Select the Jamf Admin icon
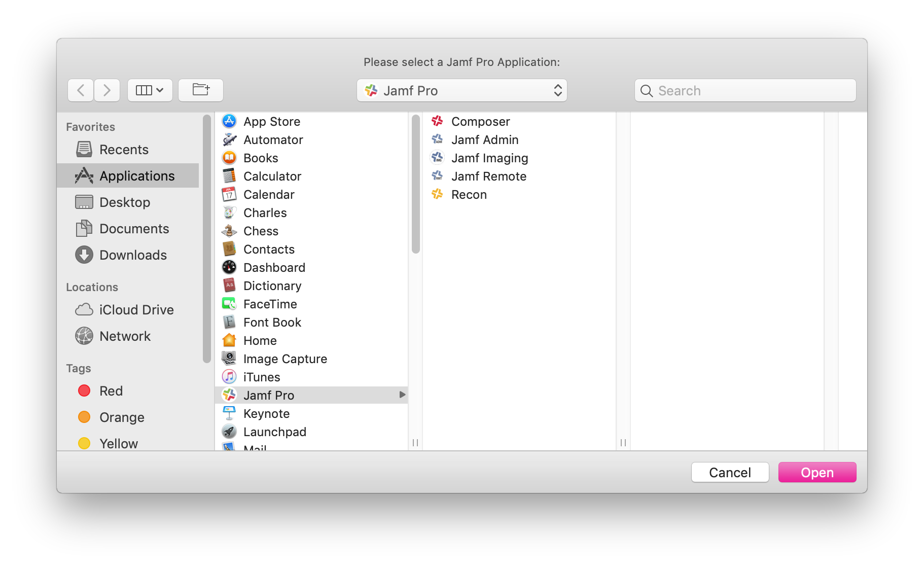Image resolution: width=924 pixels, height=568 pixels. (x=437, y=139)
